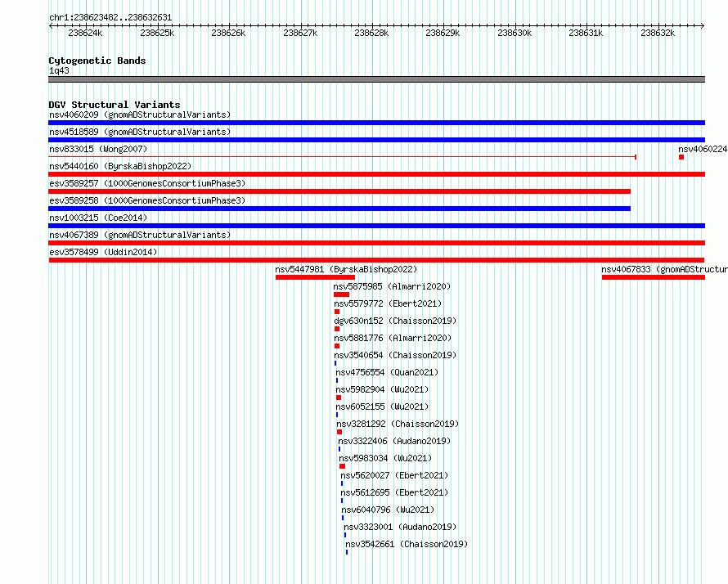Open the nsv5875985 (Almarri2020) label
This screenshot has height=584, width=728.
tap(392, 286)
